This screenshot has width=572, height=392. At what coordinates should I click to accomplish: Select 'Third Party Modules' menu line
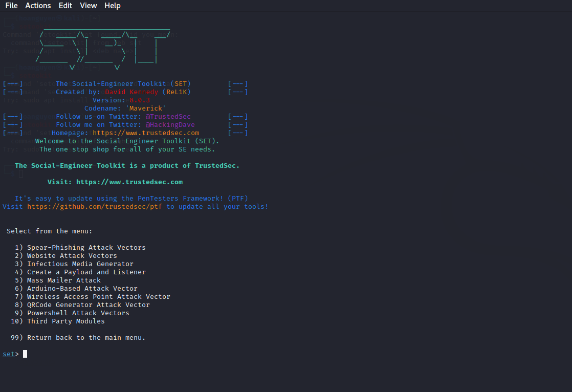coord(58,321)
